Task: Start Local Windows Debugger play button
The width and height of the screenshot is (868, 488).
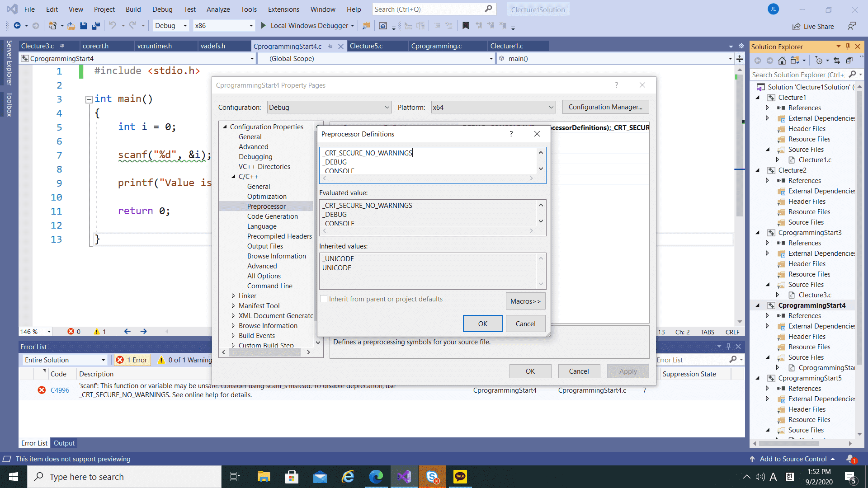Action: (x=264, y=26)
